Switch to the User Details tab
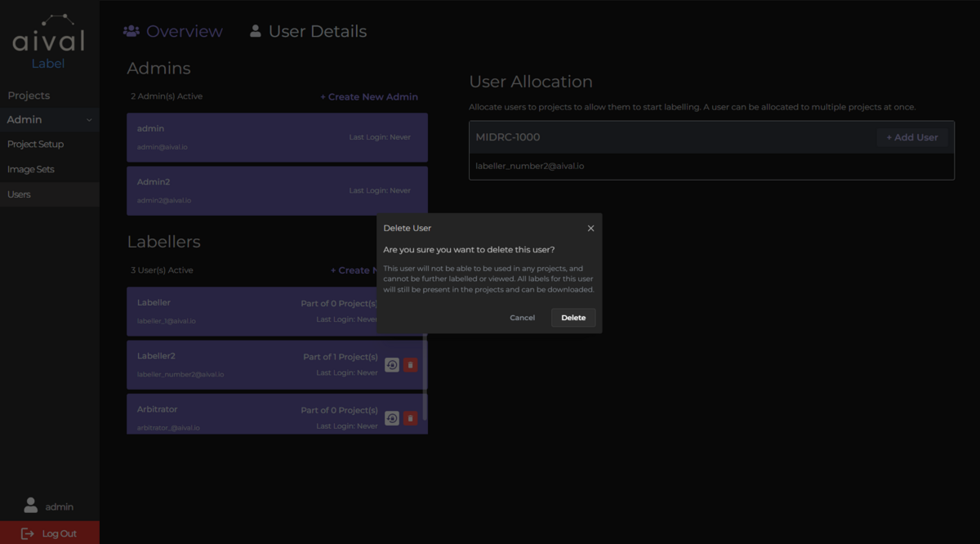The height and width of the screenshot is (544, 980). 318,30
